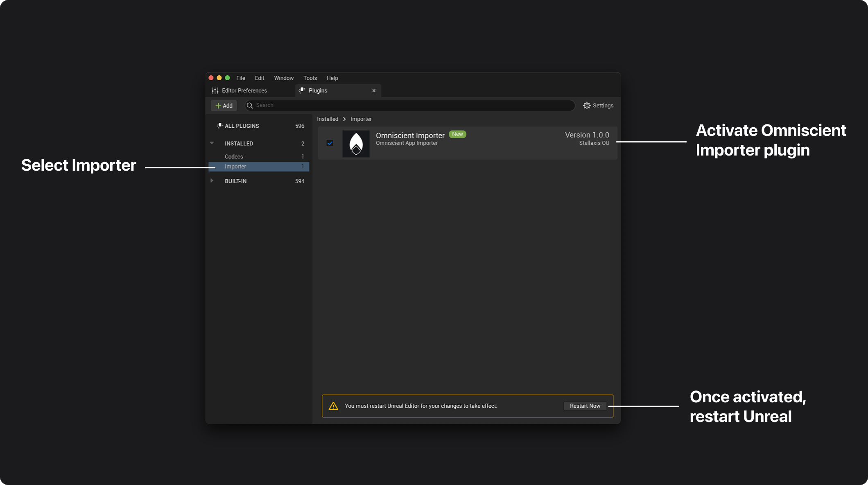868x485 pixels.
Task: Click the warning triangle in the restart banner
Action: coord(334,406)
